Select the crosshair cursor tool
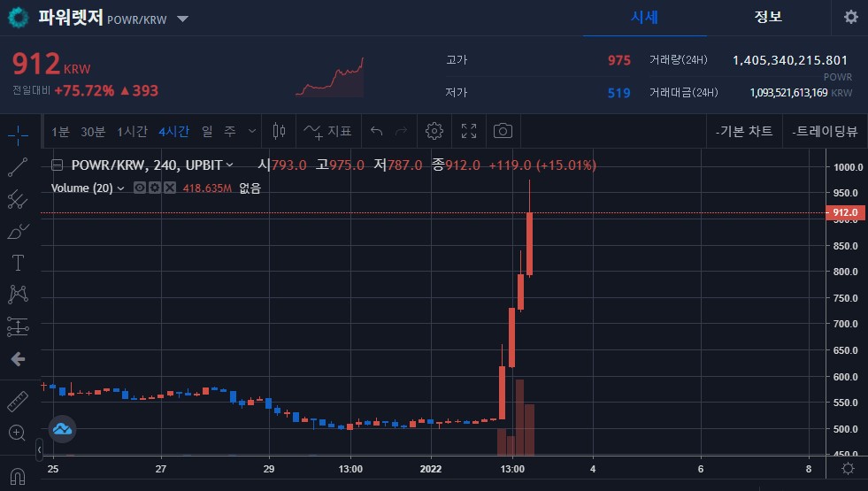 (18, 134)
